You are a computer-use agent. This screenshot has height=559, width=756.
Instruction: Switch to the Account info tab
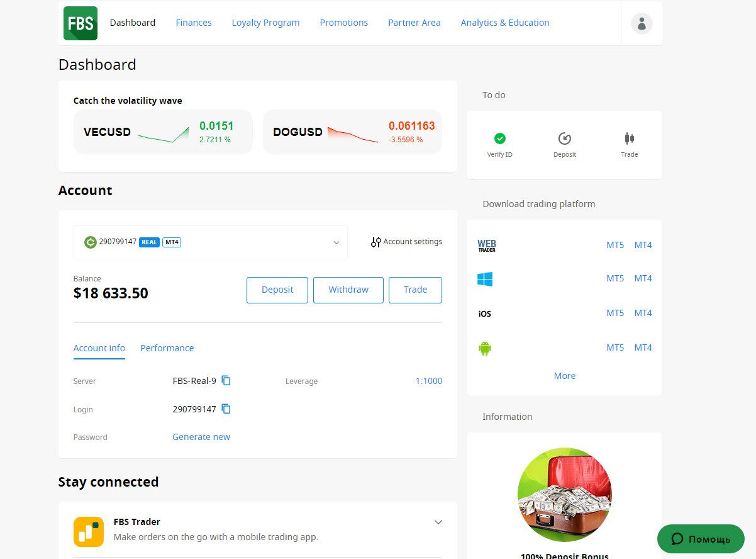(99, 348)
